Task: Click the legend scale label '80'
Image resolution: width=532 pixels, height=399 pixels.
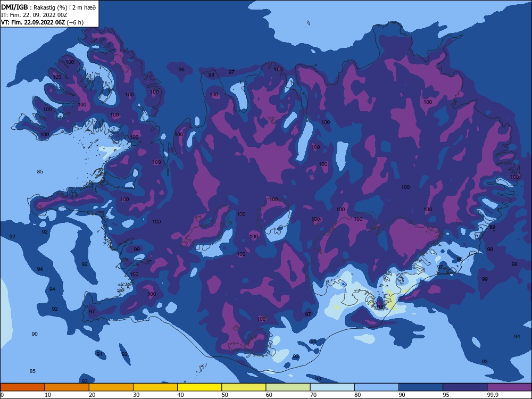Action: click(x=358, y=395)
